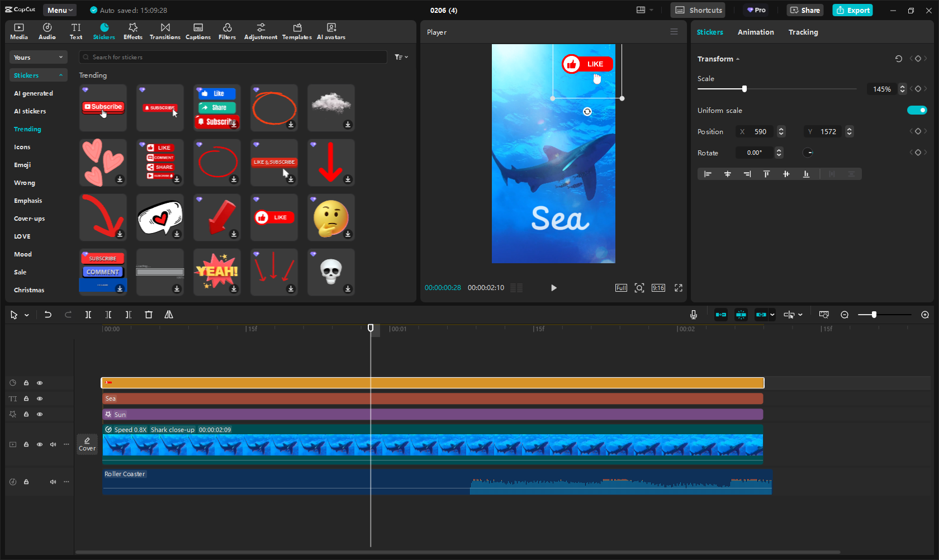
Task: Turn off the Uniform scale toggle
Action: [917, 110]
